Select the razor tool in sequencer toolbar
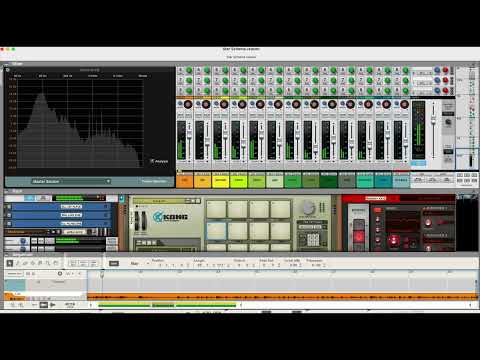 coord(33,263)
